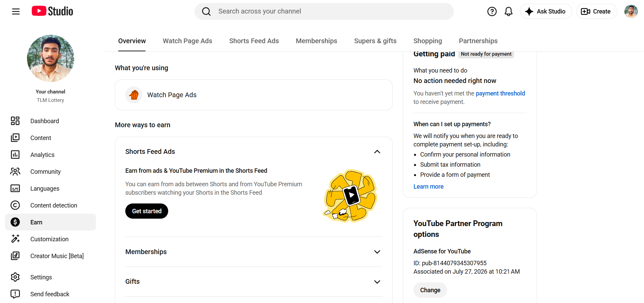The image size is (644, 303).
Task: Collapse the Shorts Feed Ads section
Action: click(x=377, y=152)
